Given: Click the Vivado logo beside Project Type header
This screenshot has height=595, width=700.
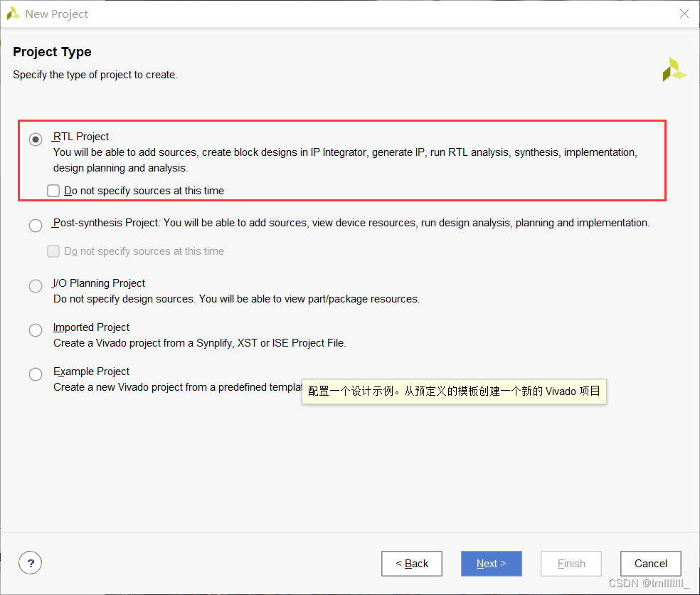Looking at the screenshot, I should tap(674, 70).
